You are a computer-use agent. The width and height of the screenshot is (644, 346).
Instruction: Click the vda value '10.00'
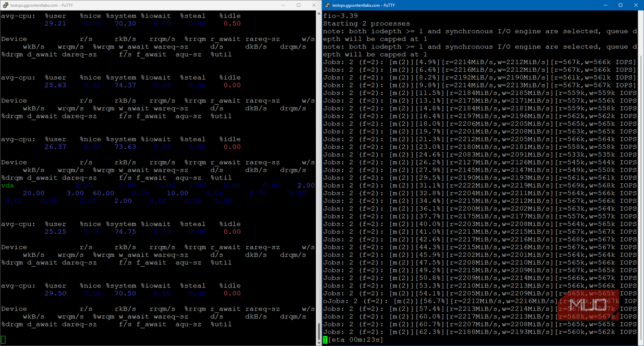point(178,193)
